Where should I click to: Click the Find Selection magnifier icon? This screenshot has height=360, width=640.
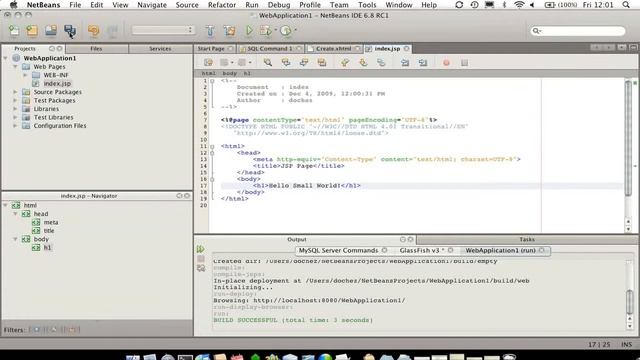point(268,62)
